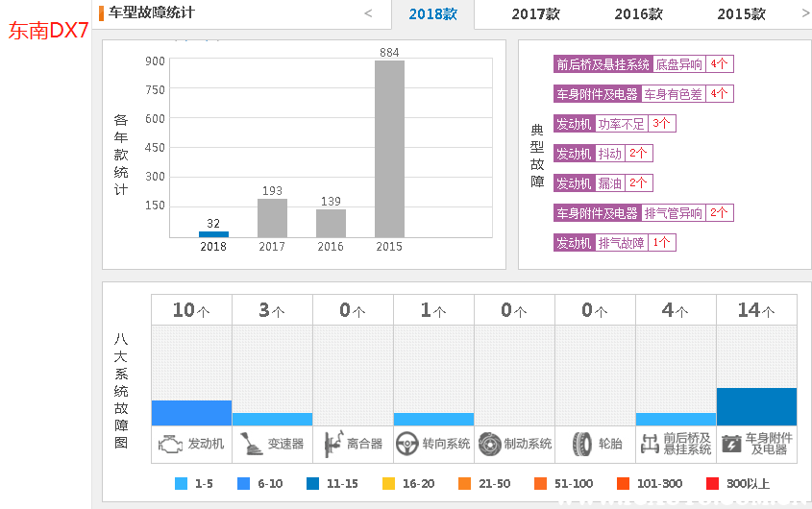Click the red 300以上 legend swatch

point(713,484)
